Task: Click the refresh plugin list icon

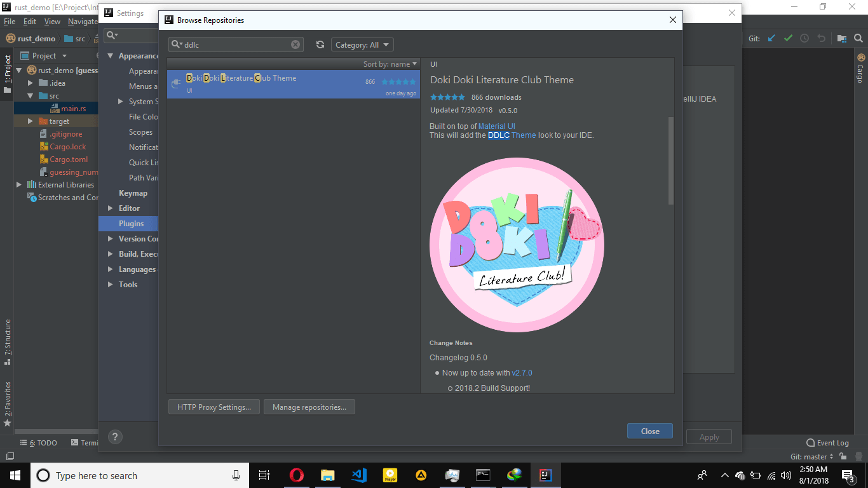Action: 320,45
